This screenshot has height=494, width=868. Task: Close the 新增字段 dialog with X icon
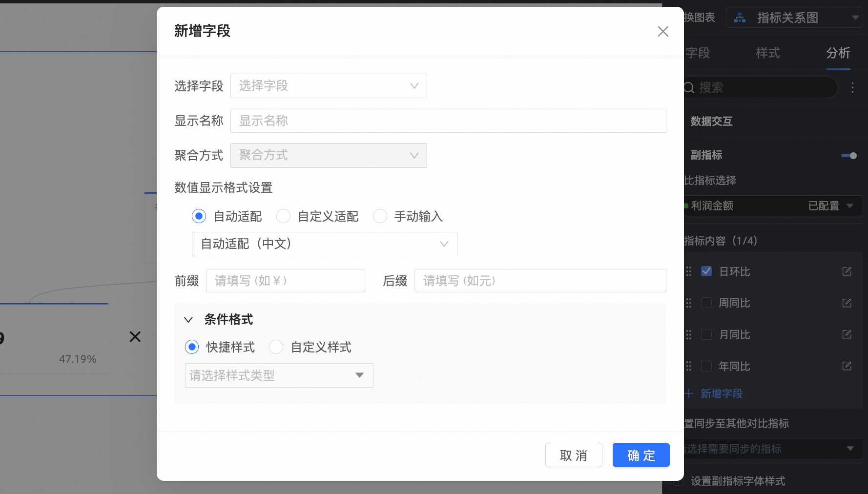[662, 32]
